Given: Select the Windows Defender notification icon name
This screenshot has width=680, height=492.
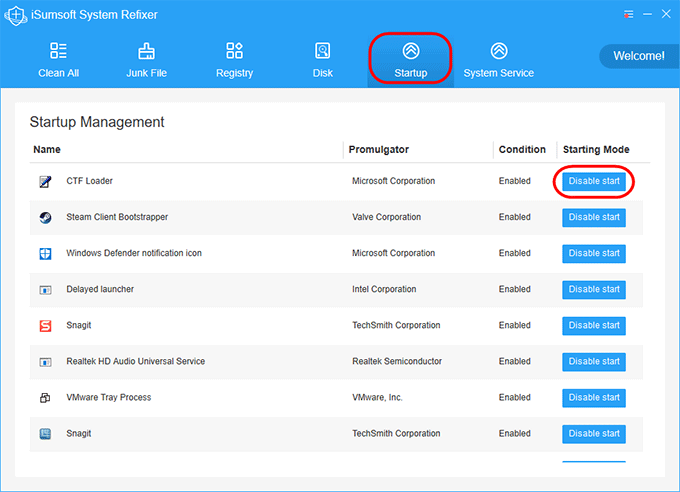Looking at the screenshot, I should click(134, 253).
